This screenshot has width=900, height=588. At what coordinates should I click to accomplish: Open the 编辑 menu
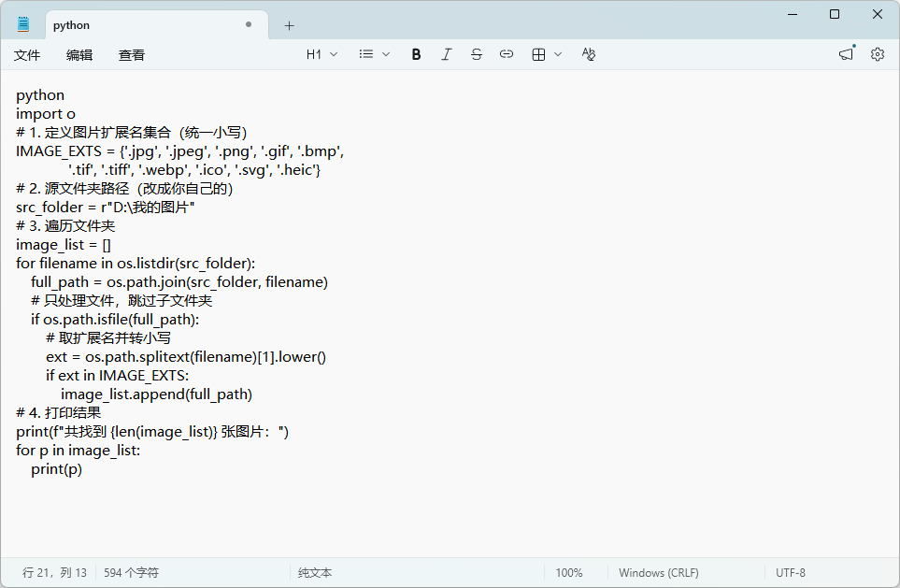click(x=79, y=55)
